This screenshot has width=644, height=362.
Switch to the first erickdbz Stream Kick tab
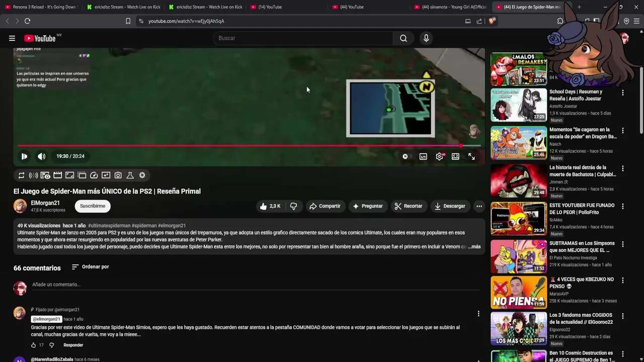point(123,7)
